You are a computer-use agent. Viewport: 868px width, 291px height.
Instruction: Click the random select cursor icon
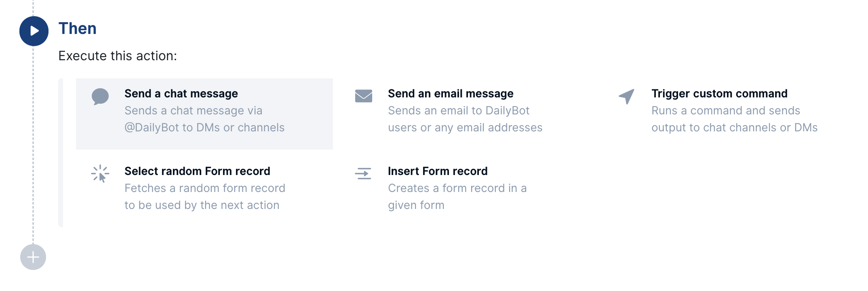click(x=100, y=174)
